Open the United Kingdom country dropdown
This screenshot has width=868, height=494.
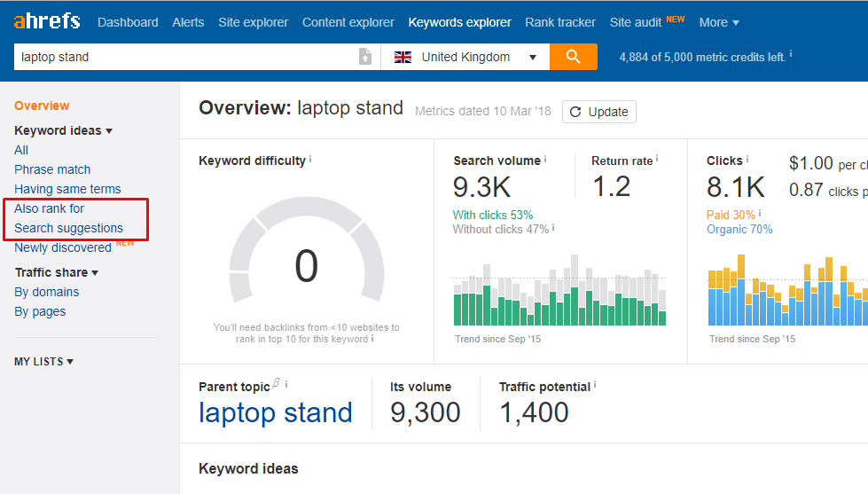[465, 57]
